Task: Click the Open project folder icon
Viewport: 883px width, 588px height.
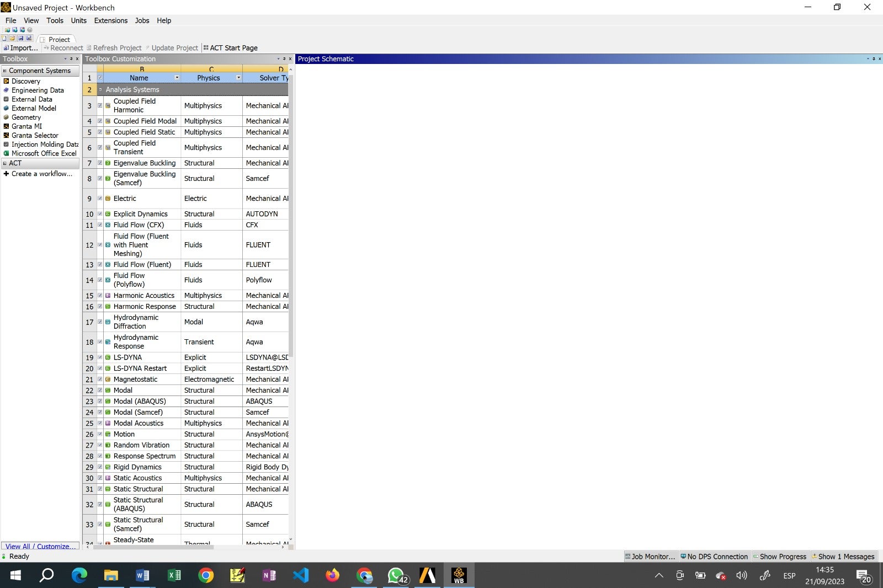Action: tap(13, 39)
